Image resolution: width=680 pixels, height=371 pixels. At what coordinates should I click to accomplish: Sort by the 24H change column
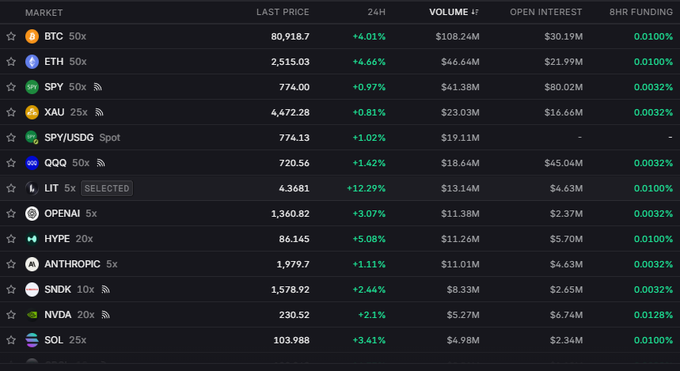(x=376, y=12)
